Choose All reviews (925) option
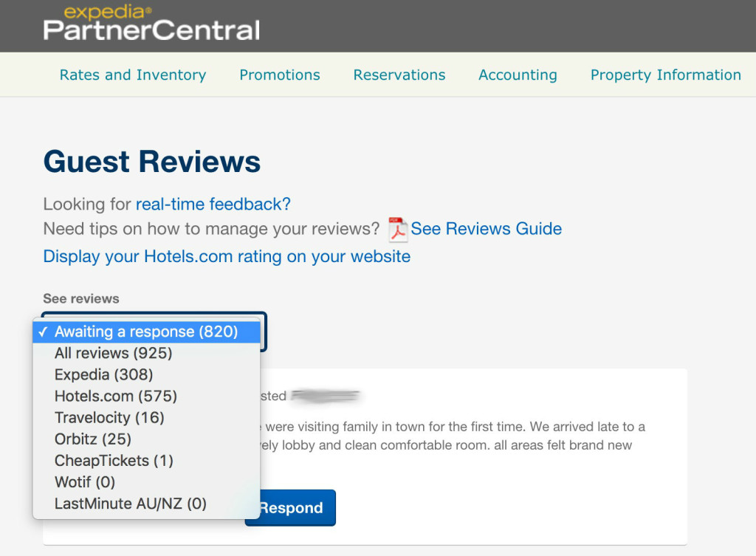756x556 pixels. tap(147, 353)
